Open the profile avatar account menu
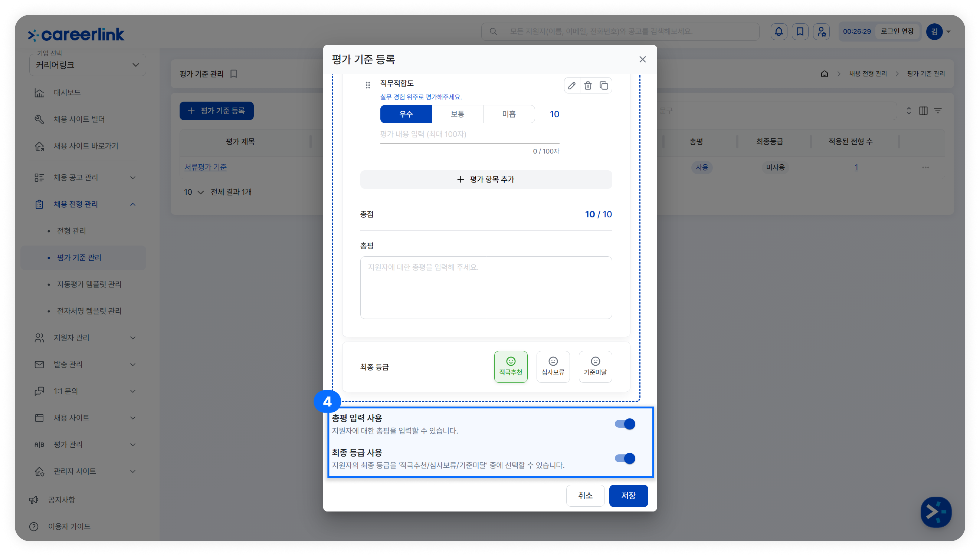This screenshot has width=980, height=556. pos(938,32)
